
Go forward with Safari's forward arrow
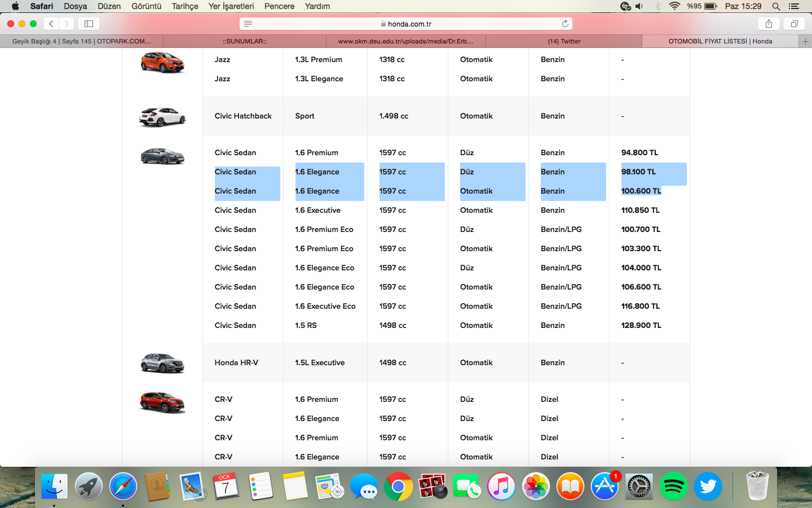point(67,24)
